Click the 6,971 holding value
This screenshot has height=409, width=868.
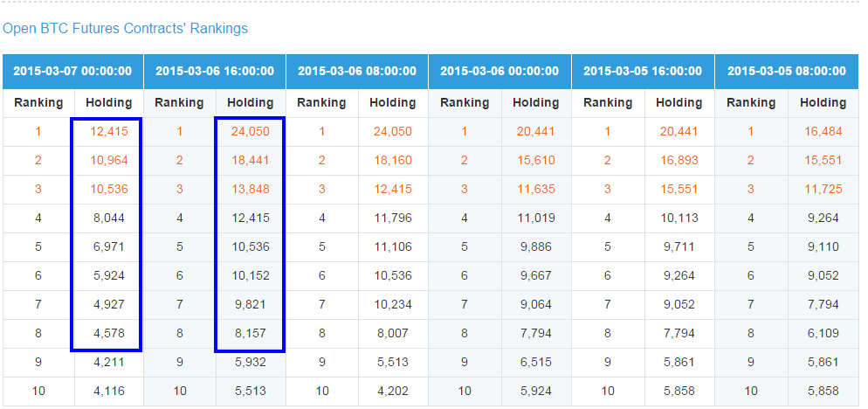point(109,246)
